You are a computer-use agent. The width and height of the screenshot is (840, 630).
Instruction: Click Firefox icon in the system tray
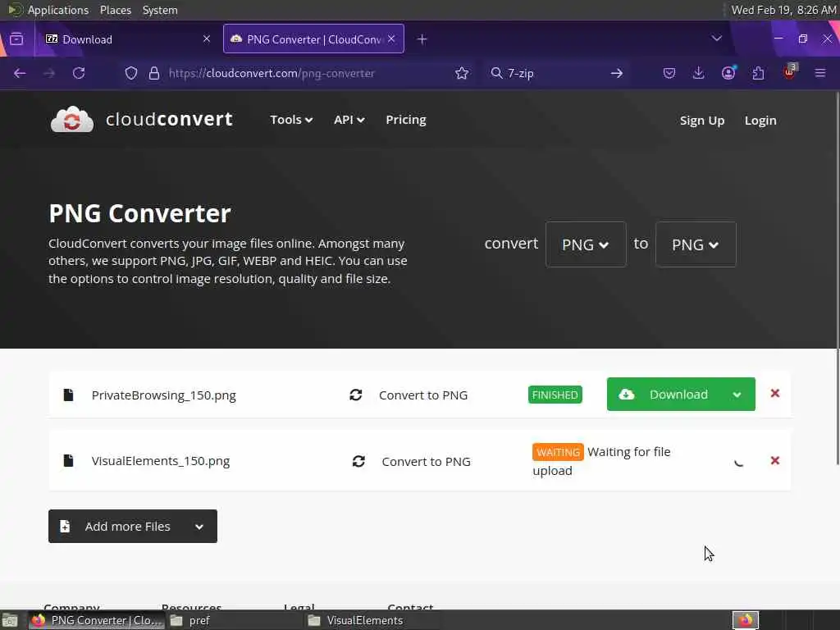point(745,620)
